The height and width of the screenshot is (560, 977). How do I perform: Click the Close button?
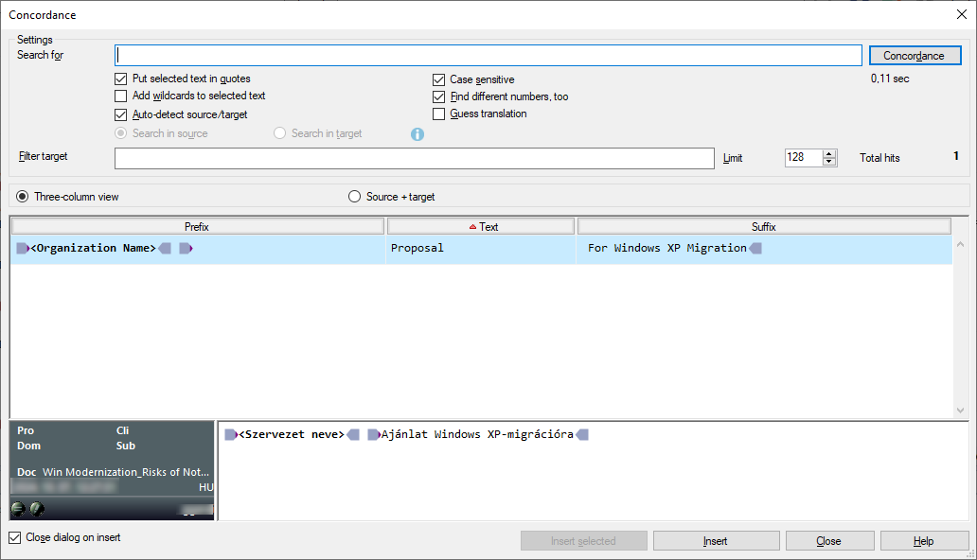coord(829,540)
